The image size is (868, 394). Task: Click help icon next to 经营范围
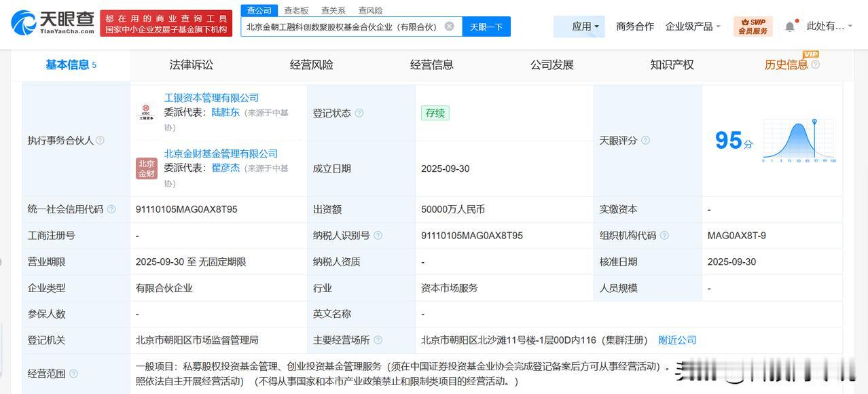(73, 374)
